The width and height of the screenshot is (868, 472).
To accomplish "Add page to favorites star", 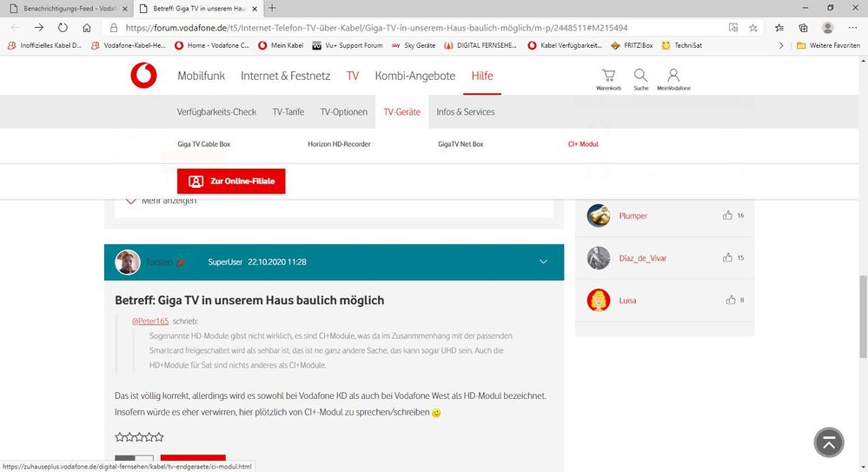I will tap(752, 28).
